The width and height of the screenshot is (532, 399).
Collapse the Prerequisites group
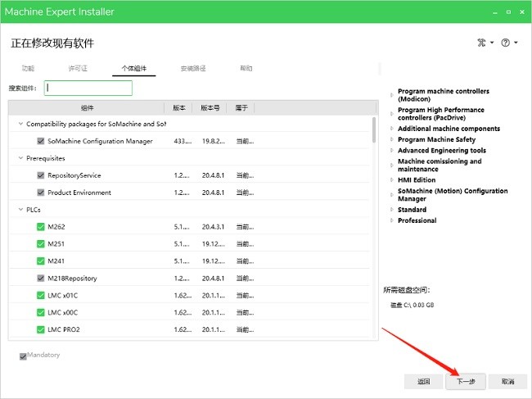pyautogui.click(x=20, y=158)
